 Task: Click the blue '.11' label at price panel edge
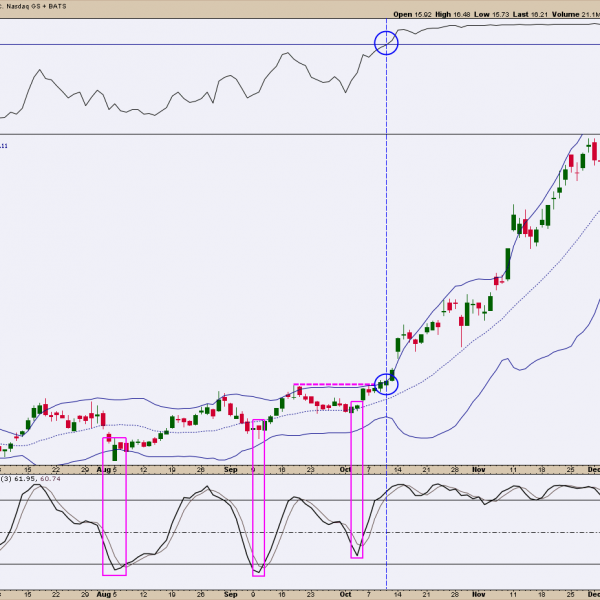tap(3, 146)
